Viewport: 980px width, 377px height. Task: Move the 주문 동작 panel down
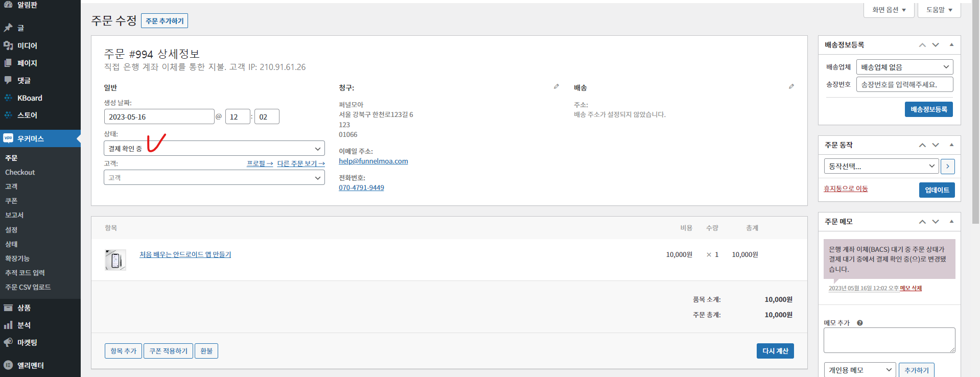936,145
